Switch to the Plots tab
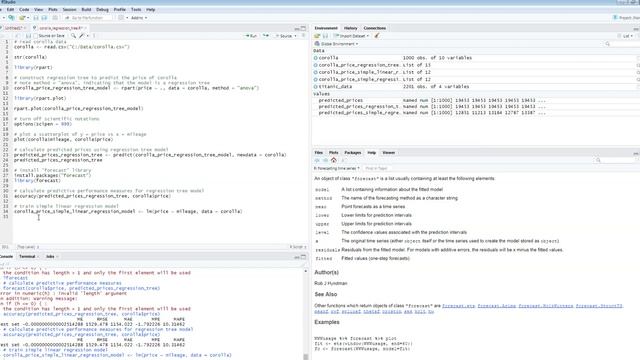Viewport: 640px width, 360px height. pyautogui.click(x=333, y=153)
